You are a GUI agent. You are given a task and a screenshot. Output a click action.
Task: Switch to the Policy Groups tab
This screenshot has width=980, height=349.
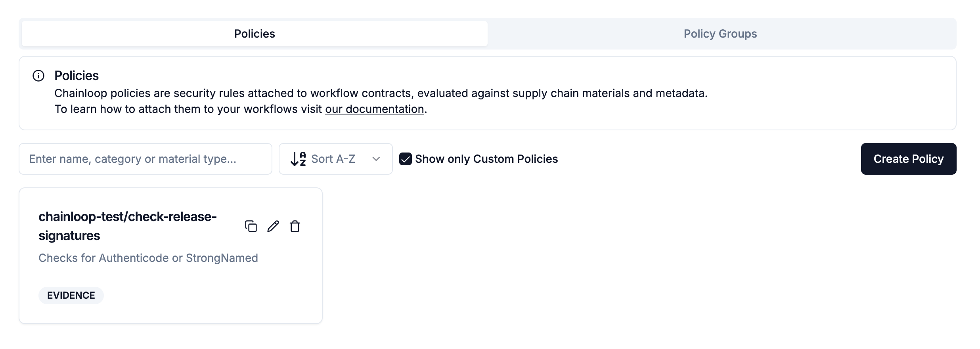pyautogui.click(x=720, y=34)
